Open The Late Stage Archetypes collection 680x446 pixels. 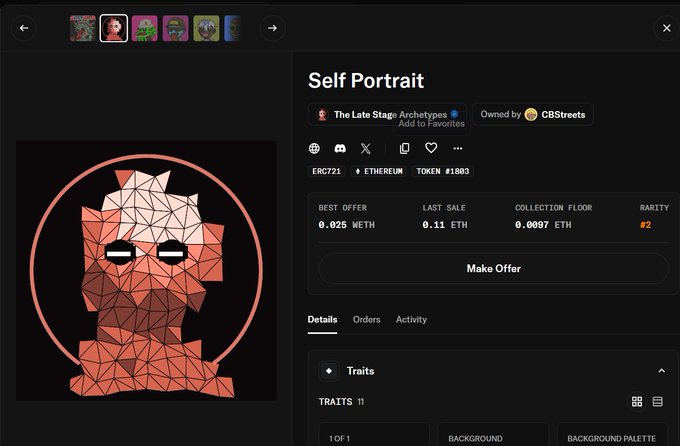coord(387,115)
